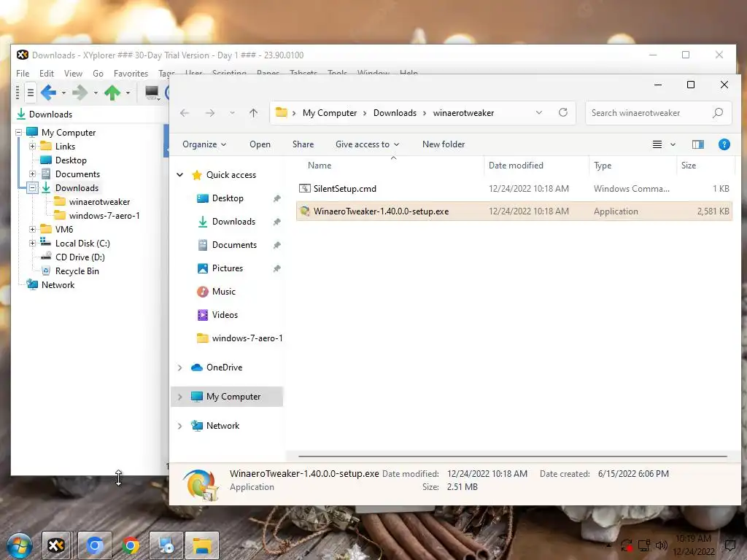The height and width of the screenshot is (560, 747).
Task: Toggle the preview pane icon
Action: [698, 144]
